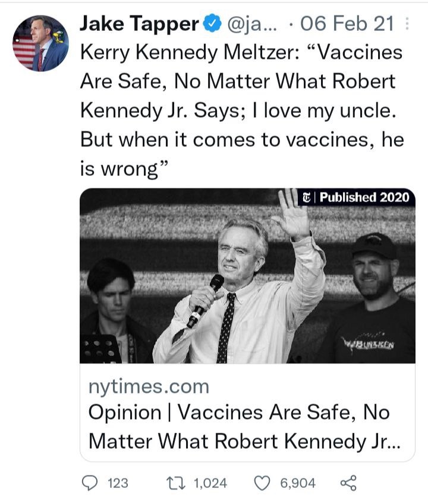Click the 6,904 likes count

click(297, 483)
